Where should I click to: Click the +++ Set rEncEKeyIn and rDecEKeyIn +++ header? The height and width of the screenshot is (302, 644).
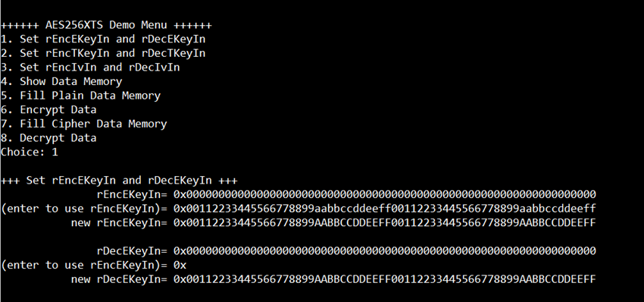[119, 180]
